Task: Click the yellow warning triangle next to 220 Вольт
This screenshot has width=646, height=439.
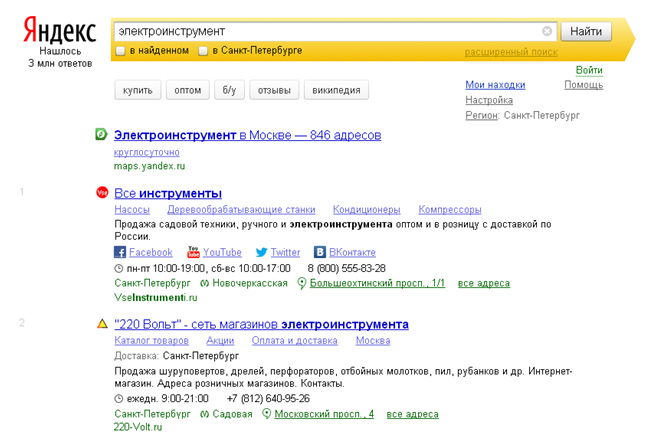Action: click(x=101, y=324)
